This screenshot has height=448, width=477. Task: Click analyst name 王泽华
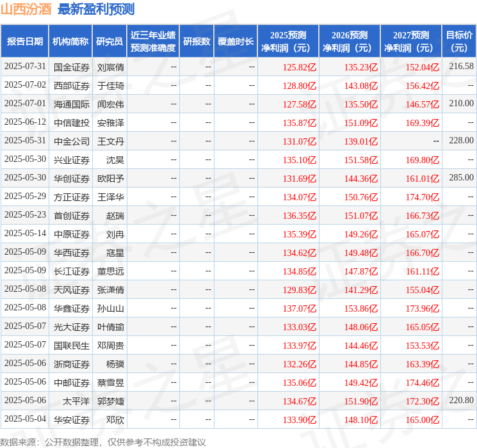(x=110, y=197)
